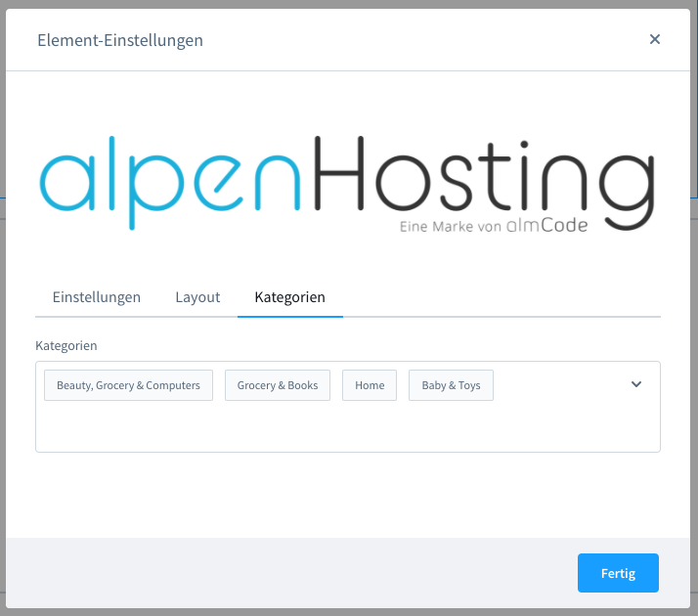Click the Kategorien field label
698x616 pixels.
(x=66, y=346)
